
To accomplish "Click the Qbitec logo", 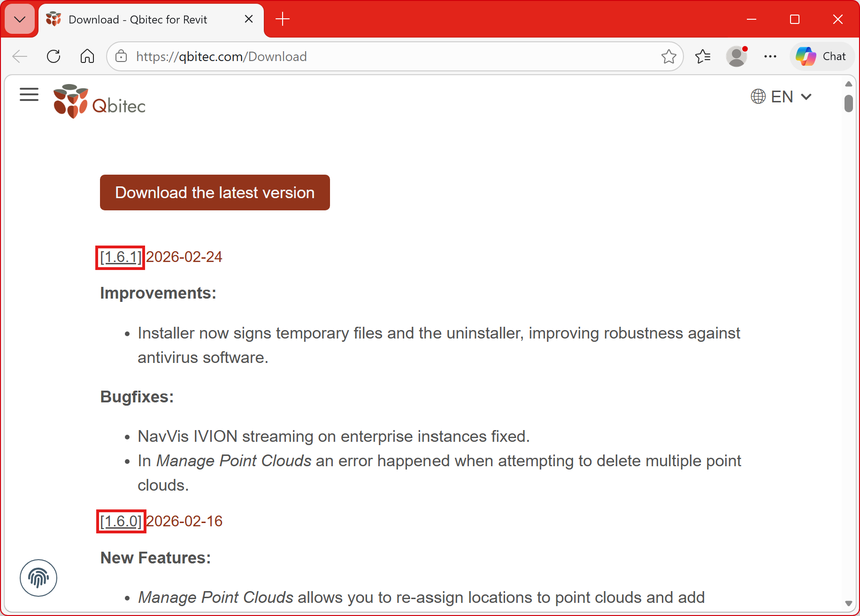I will [x=100, y=101].
